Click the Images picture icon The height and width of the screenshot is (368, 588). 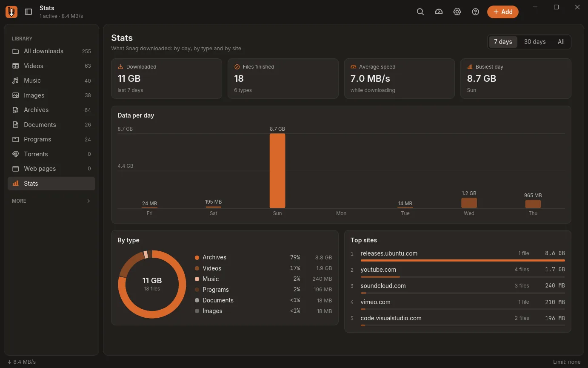click(16, 95)
